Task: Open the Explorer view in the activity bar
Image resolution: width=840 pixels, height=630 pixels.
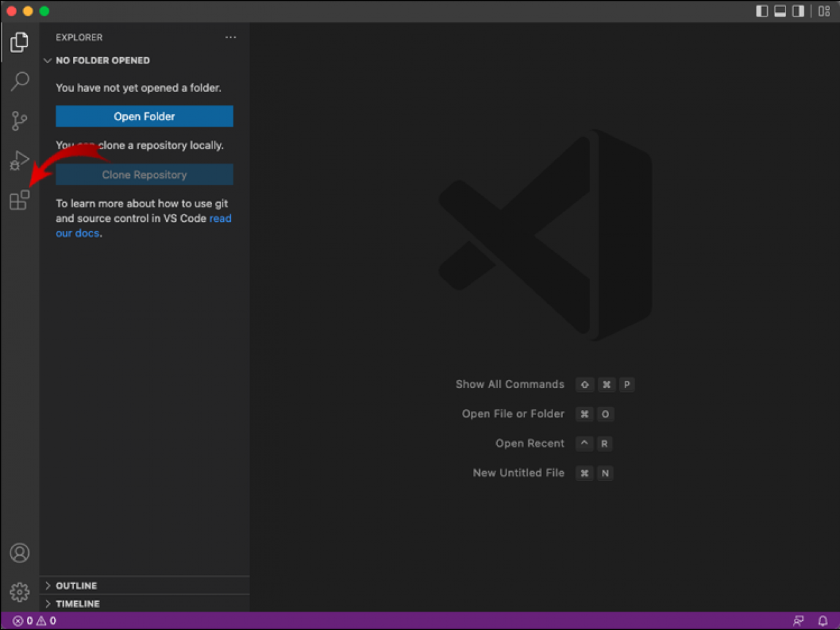Action: [19, 41]
